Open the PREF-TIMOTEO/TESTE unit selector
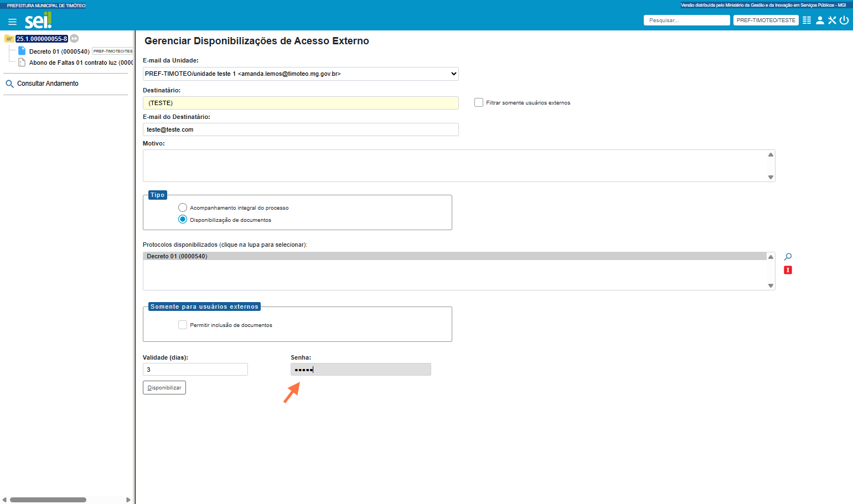Screen dimensions: 853x504 click(766, 20)
